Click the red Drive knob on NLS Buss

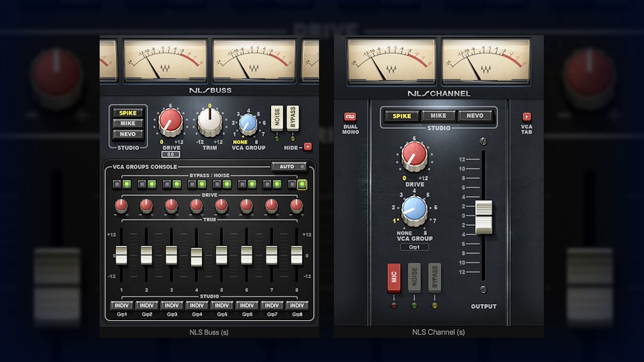170,122
